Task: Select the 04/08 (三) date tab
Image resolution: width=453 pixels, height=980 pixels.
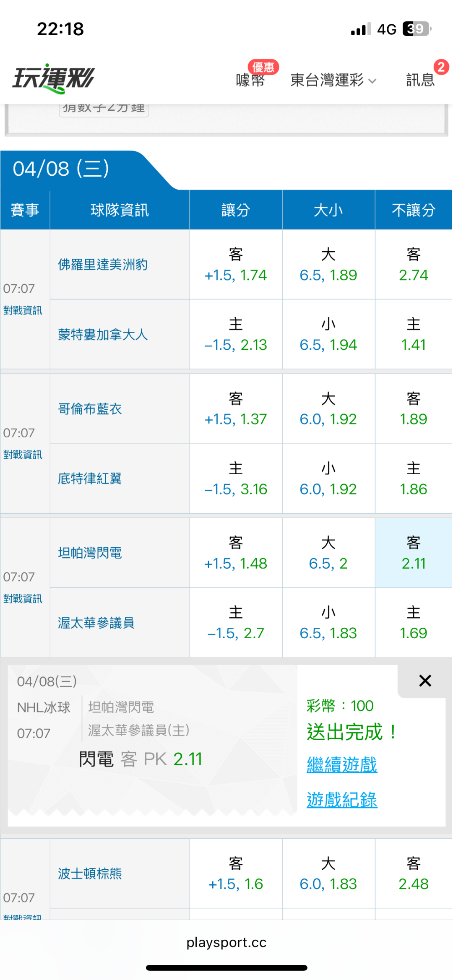Action: tap(61, 169)
